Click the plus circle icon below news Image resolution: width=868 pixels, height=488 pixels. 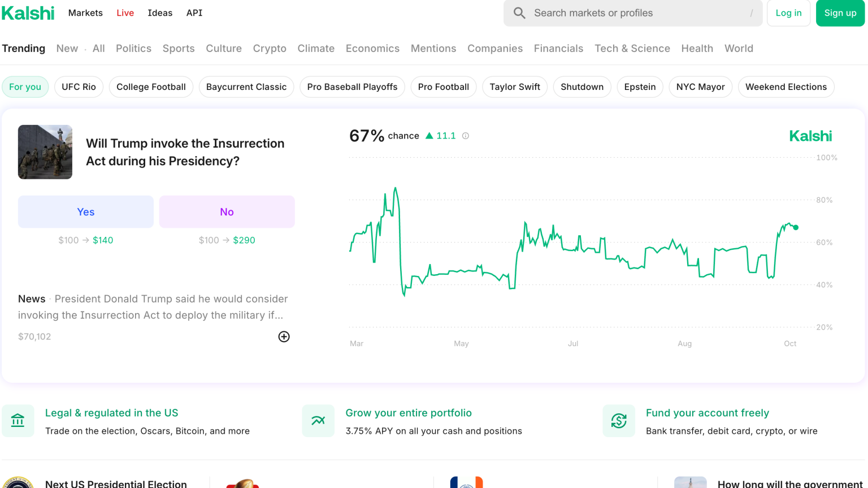tap(284, 336)
